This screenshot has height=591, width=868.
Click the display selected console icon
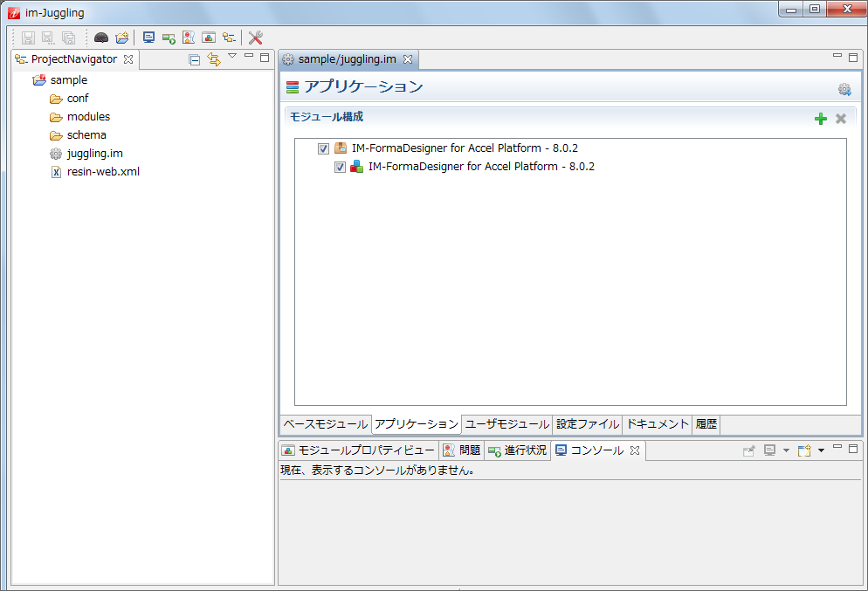click(769, 450)
